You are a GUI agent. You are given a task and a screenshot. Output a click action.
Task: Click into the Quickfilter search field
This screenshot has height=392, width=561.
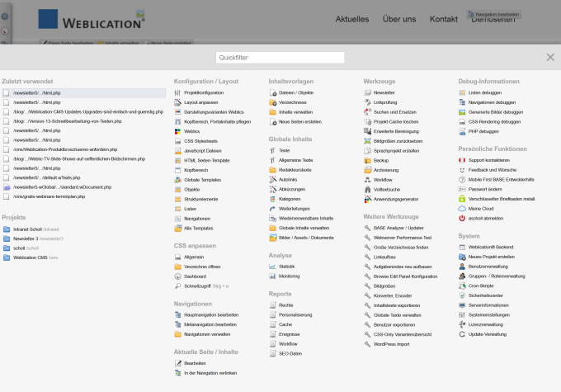tap(280, 57)
